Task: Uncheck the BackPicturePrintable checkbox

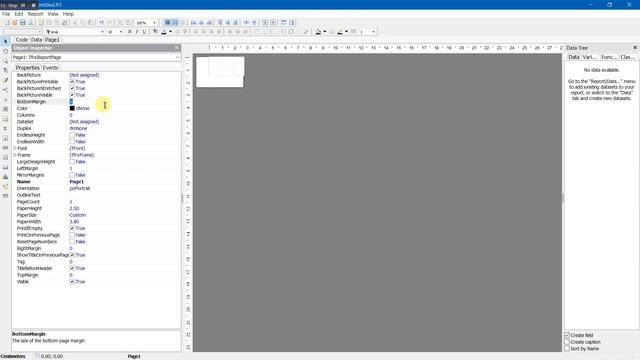Action: coord(72,82)
